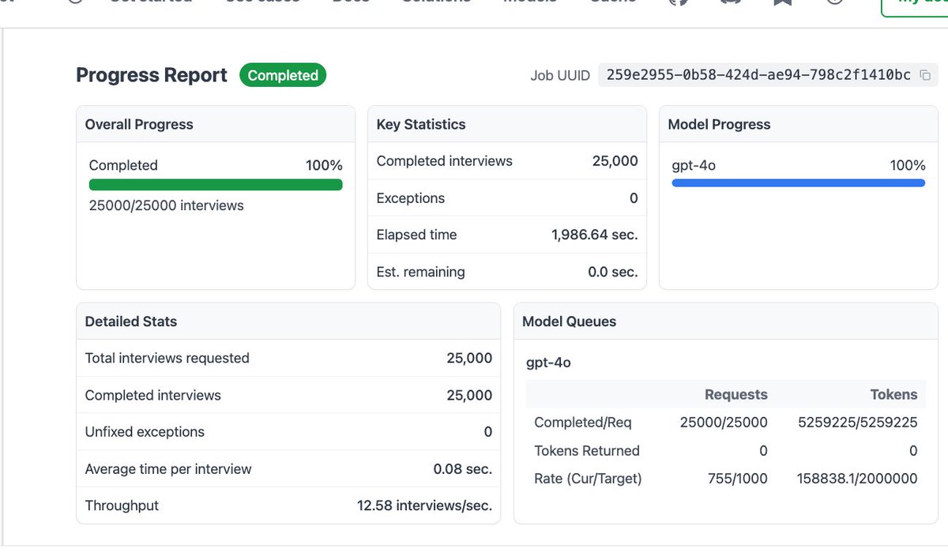The height and width of the screenshot is (560, 948).
Task: Click the green Completed status badge
Action: pyautogui.click(x=283, y=75)
